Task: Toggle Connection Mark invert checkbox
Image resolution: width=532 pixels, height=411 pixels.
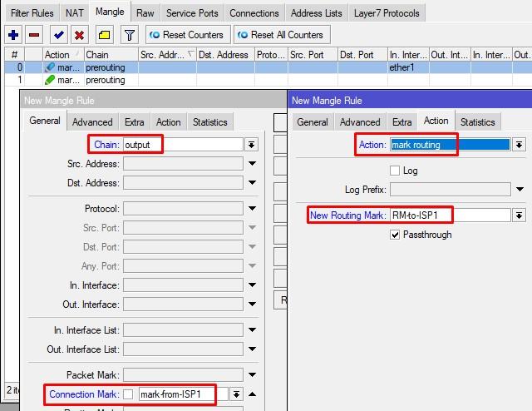Action: point(128,394)
